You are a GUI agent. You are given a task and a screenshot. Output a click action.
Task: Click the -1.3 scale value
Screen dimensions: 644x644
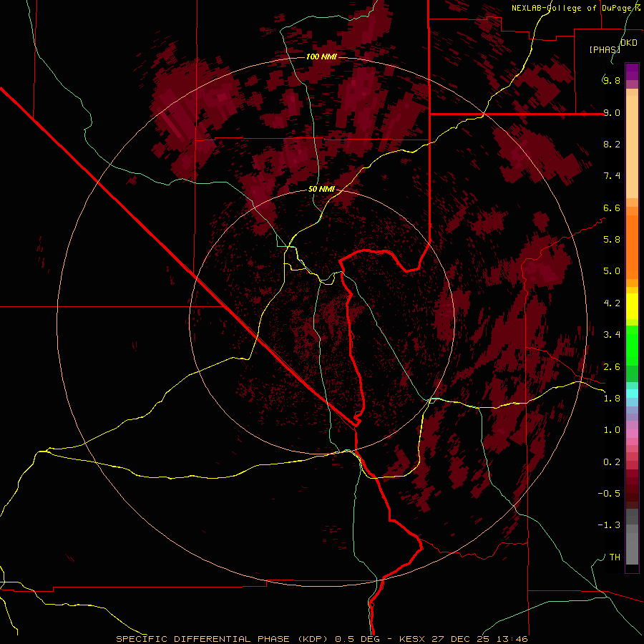(x=609, y=525)
